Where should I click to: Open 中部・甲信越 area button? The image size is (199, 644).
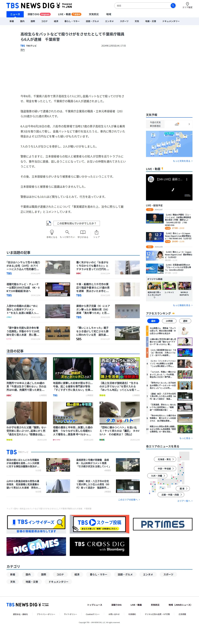tap(165, 469)
